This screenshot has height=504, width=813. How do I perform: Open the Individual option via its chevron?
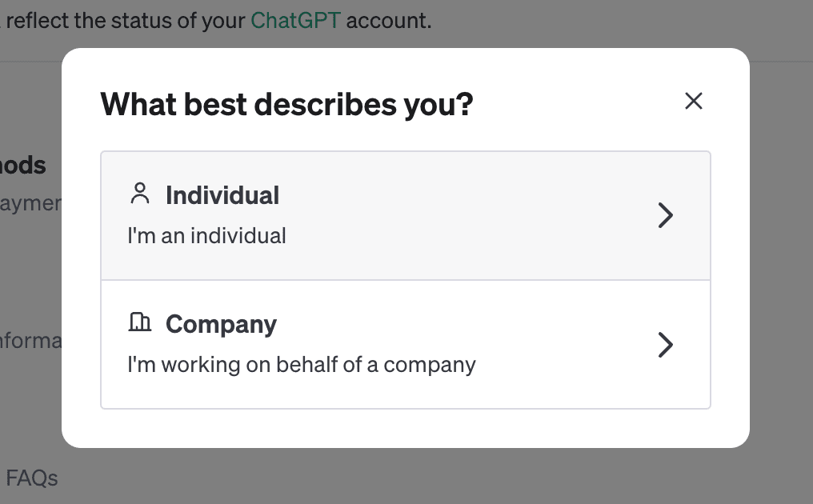pyautogui.click(x=665, y=215)
